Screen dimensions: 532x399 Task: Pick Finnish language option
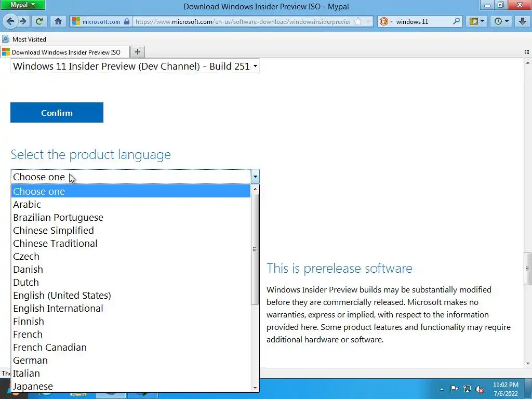pyautogui.click(x=130, y=321)
